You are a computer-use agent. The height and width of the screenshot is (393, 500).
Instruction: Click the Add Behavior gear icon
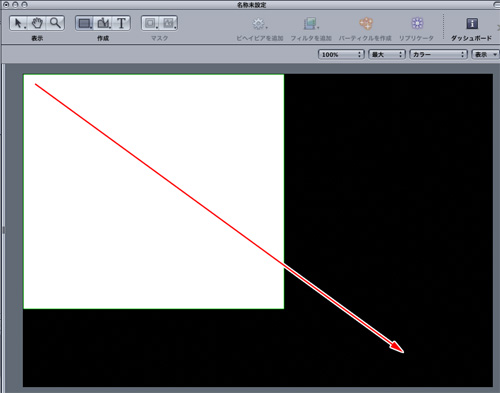pyautogui.click(x=259, y=24)
